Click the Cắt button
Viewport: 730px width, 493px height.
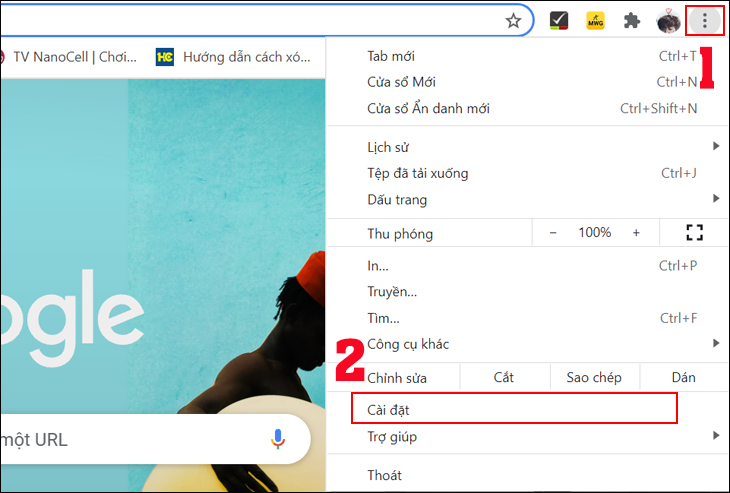(x=504, y=377)
